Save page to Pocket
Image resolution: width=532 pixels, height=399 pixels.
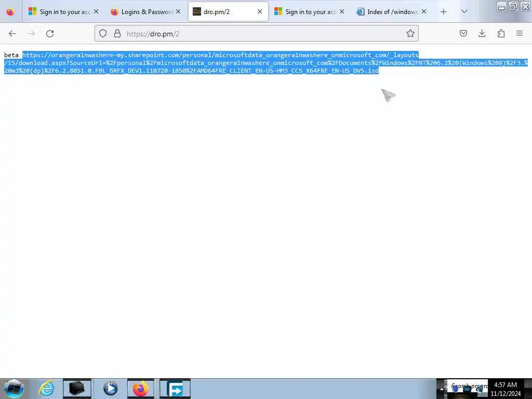coord(463,33)
